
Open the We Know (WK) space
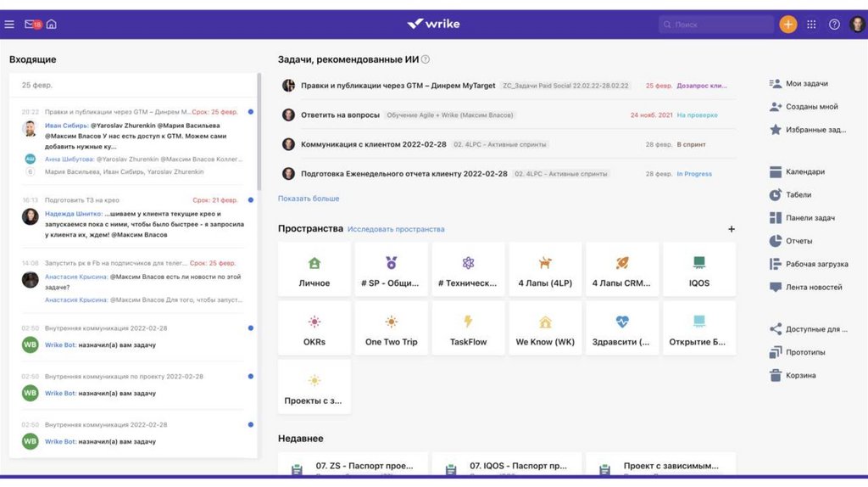pos(545,328)
